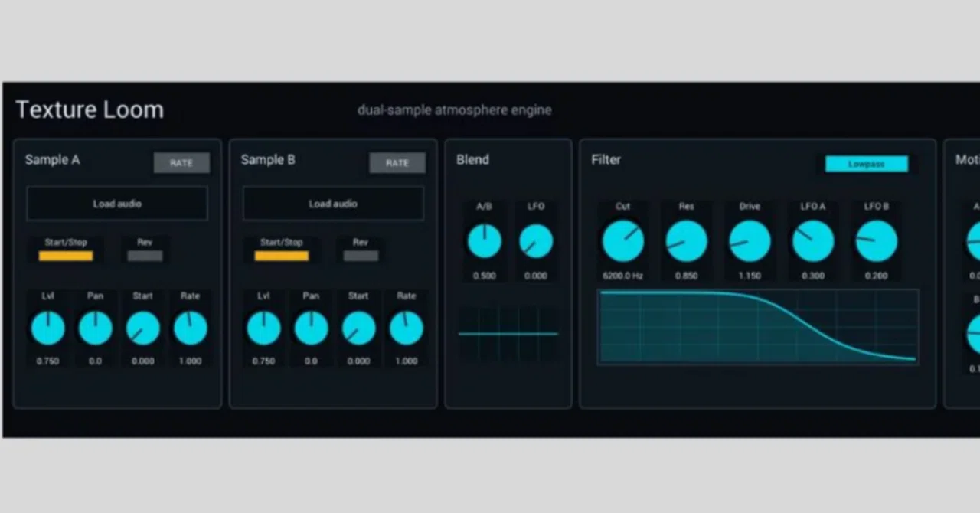Click the Filter Res knob

(x=687, y=241)
